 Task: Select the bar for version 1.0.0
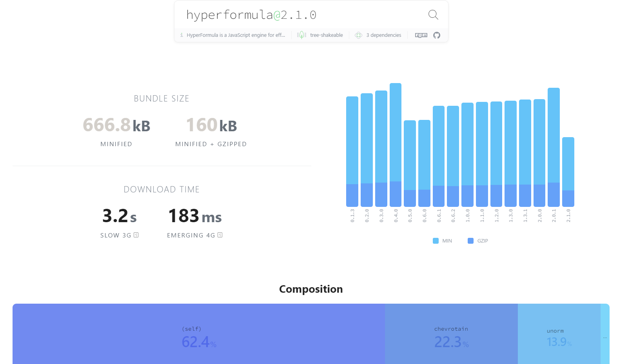coord(467,154)
